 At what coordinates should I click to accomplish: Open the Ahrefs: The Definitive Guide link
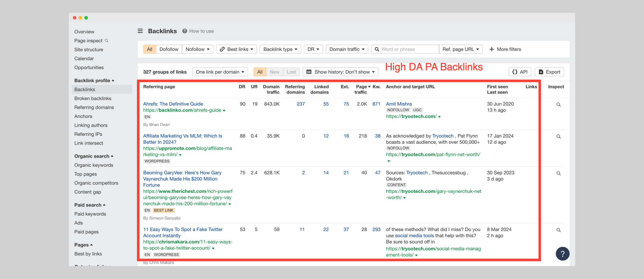point(173,104)
